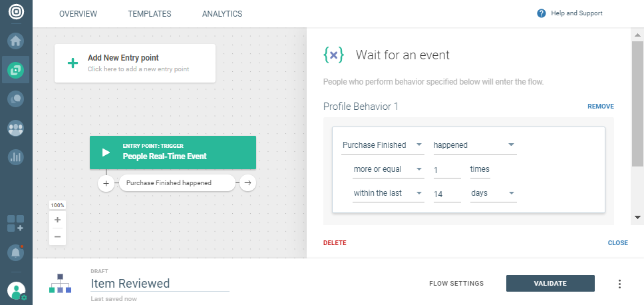The height and width of the screenshot is (305, 644).
Task: Click the times count input field
Action: point(446,170)
